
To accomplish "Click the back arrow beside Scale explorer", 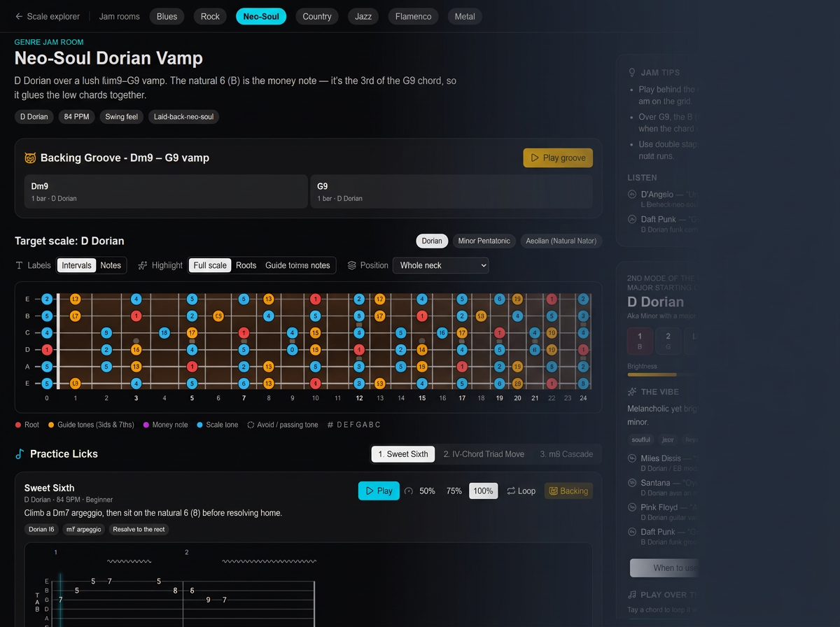I will tap(19, 16).
